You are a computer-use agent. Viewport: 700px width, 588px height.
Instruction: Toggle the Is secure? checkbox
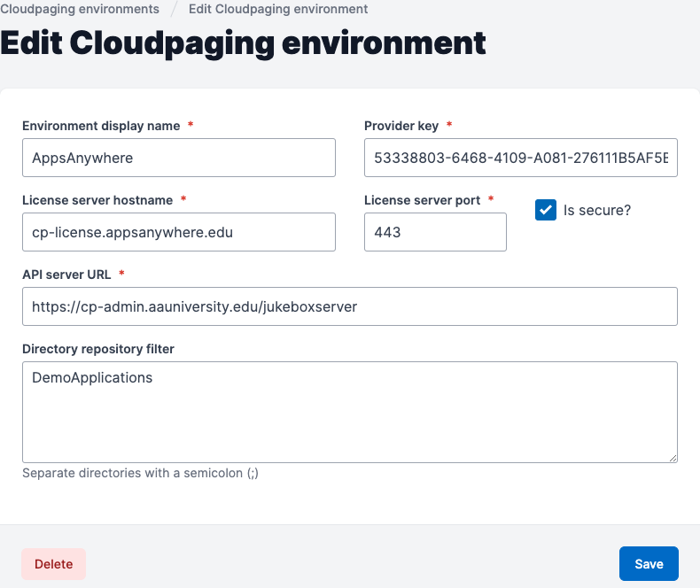point(546,210)
